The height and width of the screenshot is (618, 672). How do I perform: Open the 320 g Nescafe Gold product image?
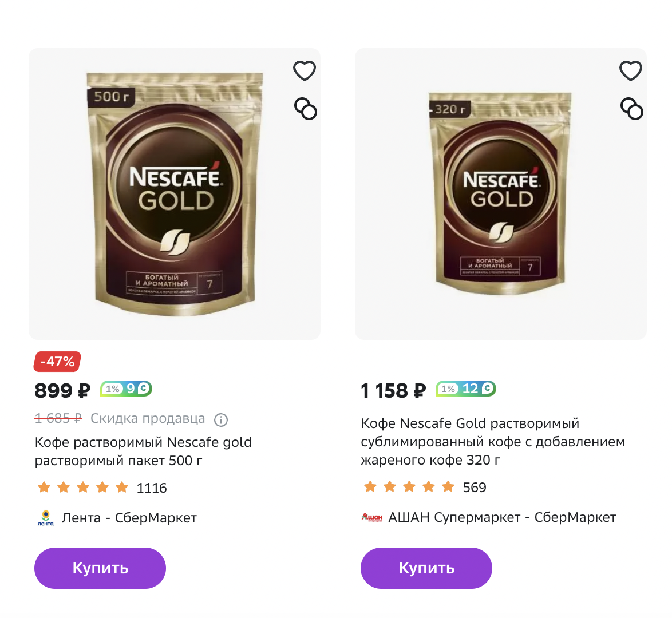(x=501, y=194)
